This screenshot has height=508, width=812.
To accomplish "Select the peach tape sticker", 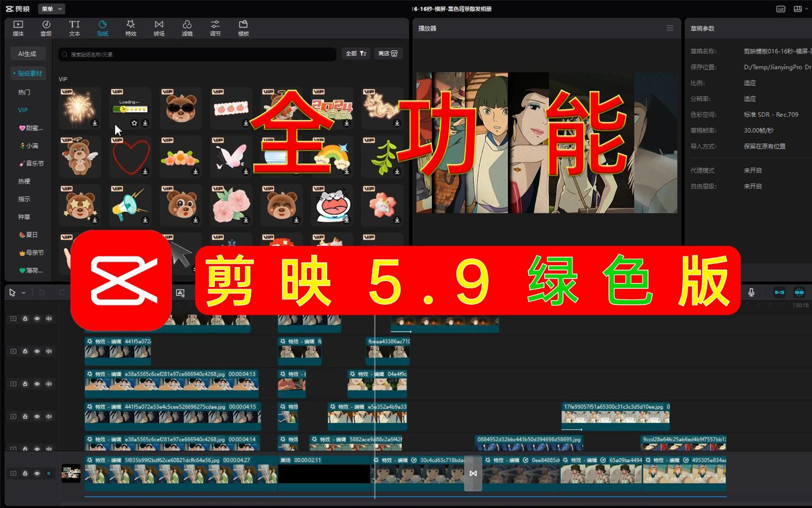I will [231, 108].
